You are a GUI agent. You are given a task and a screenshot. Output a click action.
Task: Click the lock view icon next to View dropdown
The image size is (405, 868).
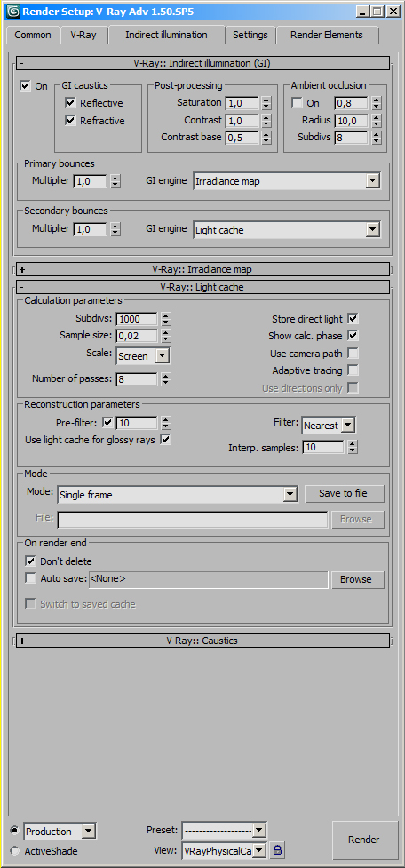[277, 849]
